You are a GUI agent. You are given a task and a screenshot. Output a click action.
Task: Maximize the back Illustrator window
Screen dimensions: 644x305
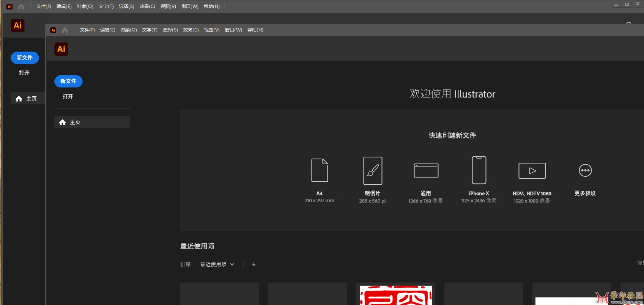[x=627, y=4]
